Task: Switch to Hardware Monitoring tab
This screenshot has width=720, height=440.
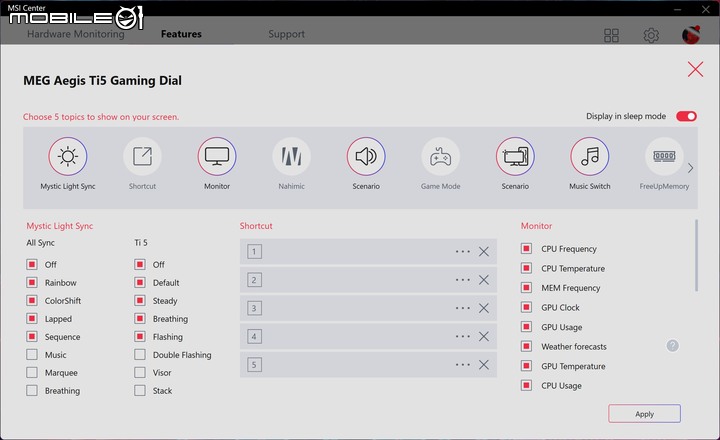Action: [x=76, y=34]
